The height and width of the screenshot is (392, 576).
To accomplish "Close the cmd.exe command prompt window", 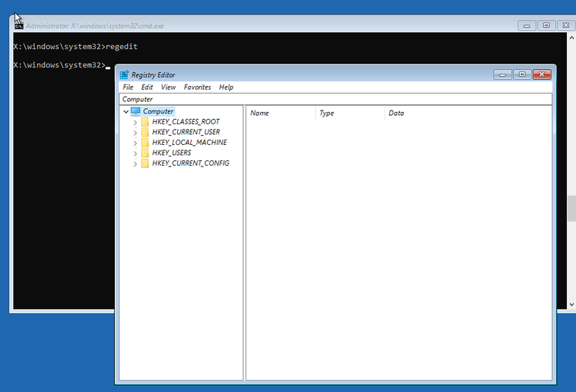I will tap(566, 25).
